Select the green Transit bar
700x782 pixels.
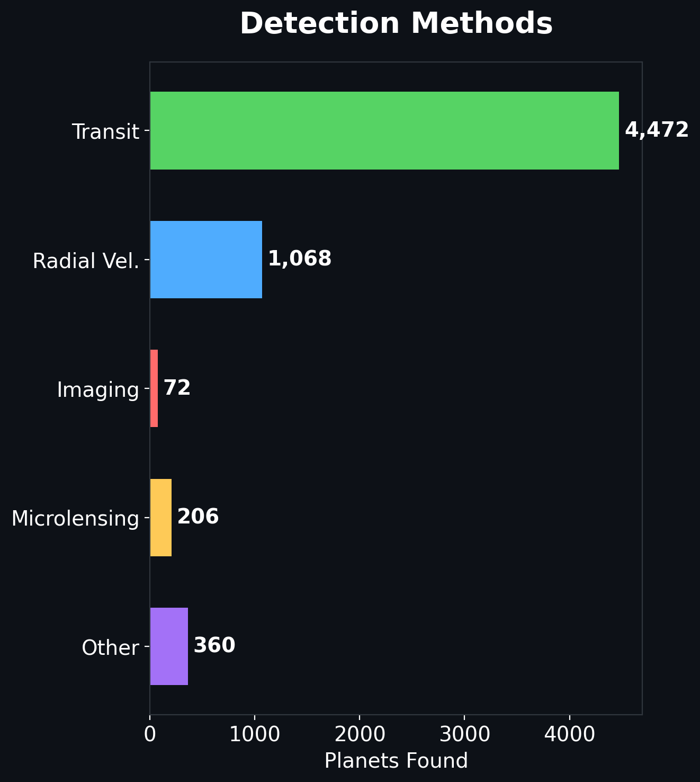tap(384, 131)
